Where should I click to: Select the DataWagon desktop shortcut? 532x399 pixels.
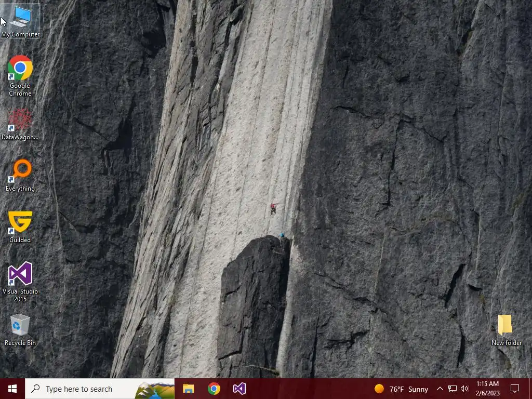(x=20, y=125)
